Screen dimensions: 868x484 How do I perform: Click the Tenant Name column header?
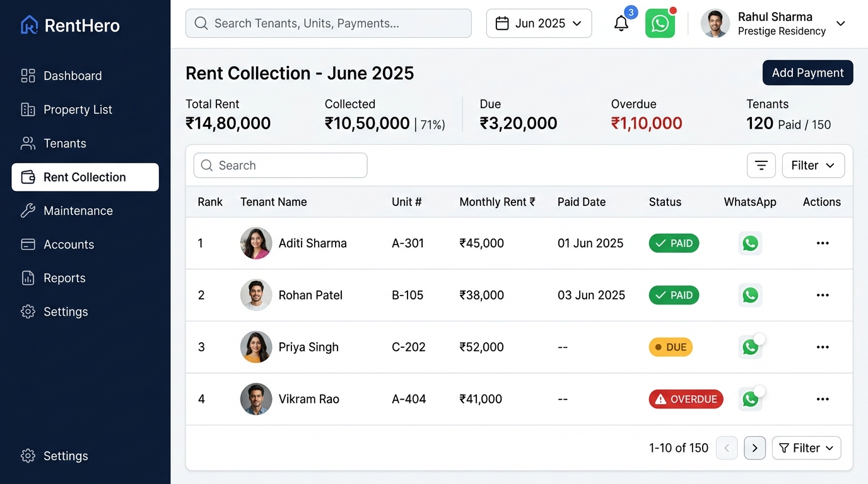[274, 202]
